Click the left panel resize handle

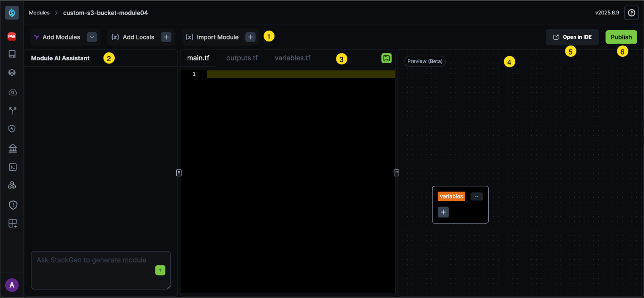tap(179, 173)
